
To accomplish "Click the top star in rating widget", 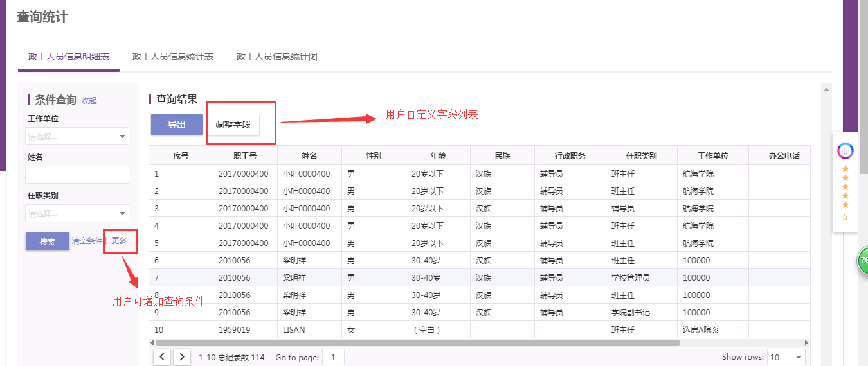I will pos(845,169).
